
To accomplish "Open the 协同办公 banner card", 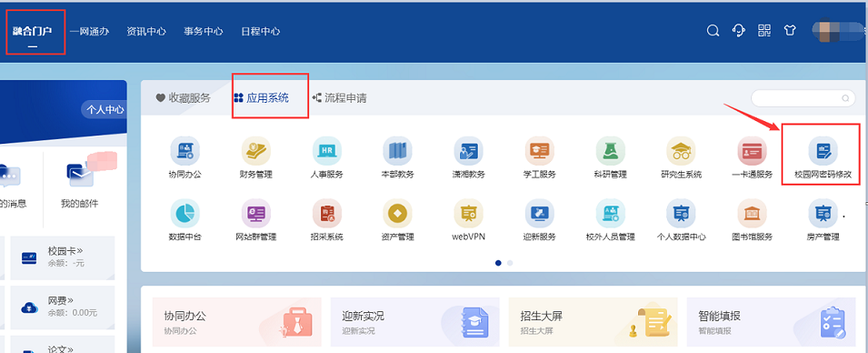I will point(237,323).
